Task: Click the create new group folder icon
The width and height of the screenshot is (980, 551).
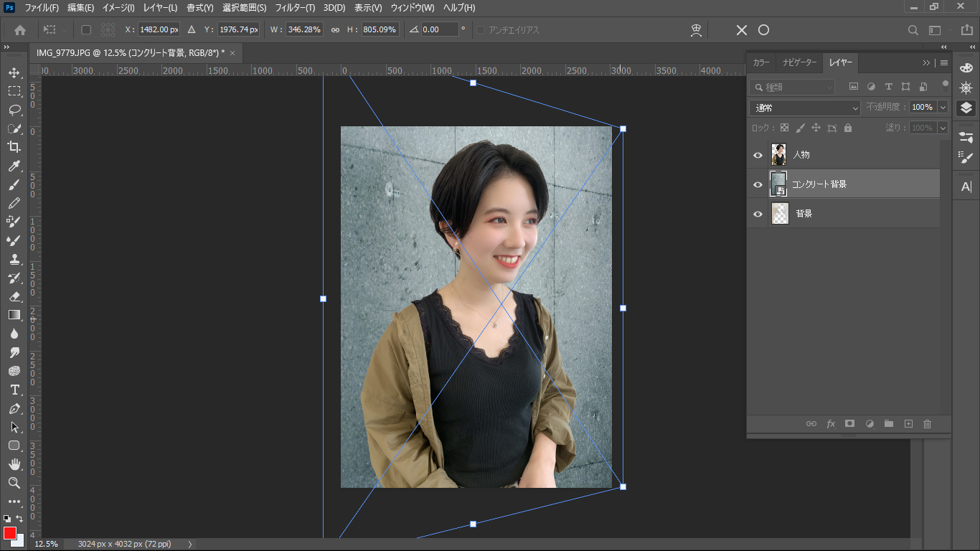Action: (889, 424)
